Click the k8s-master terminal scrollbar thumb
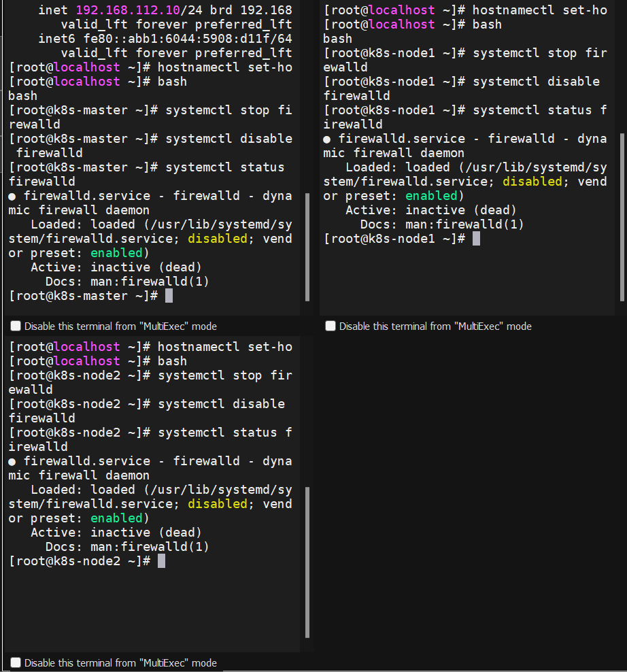Viewport: 627px width, 672px height. 307,248
